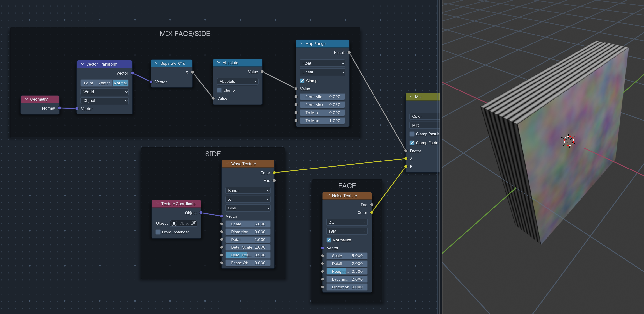Click the Roughness slider in Noise Texture
This screenshot has height=314, width=644.
[x=347, y=271]
